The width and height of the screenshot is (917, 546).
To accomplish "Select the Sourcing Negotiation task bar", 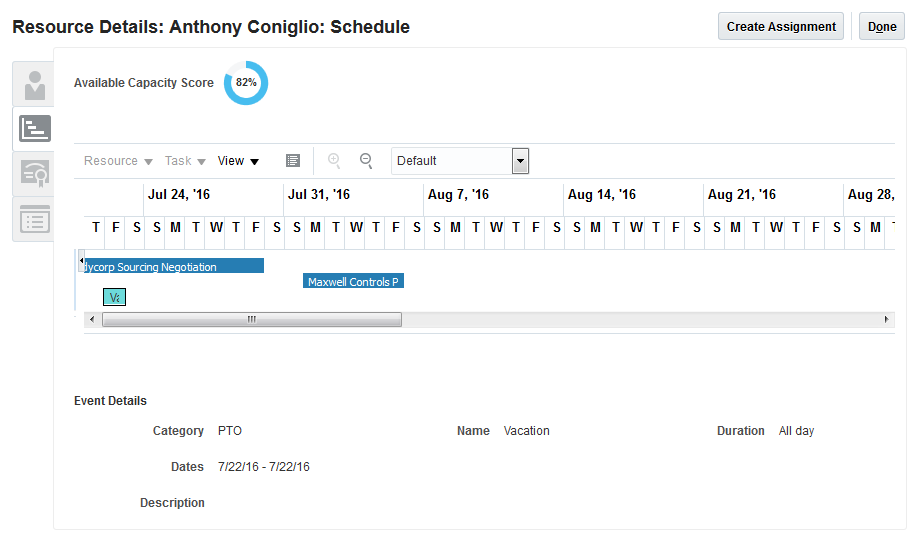I will [x=172, y=266].
